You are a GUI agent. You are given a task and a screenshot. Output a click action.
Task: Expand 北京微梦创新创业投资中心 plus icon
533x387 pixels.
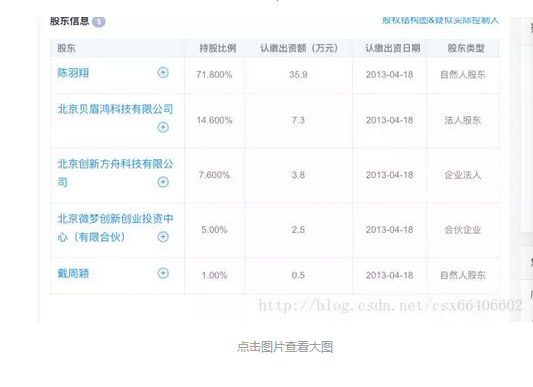coord(163,237)
